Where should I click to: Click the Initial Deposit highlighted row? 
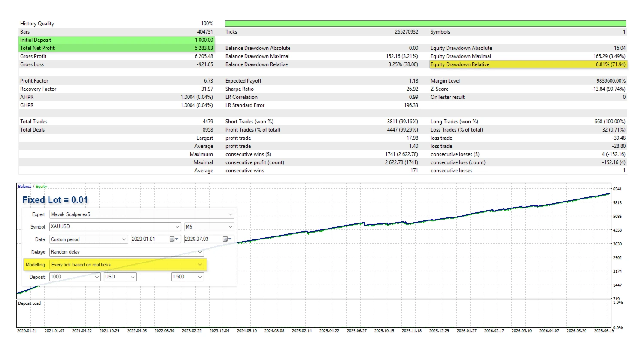pyautogui.click(x=116, y=40)
